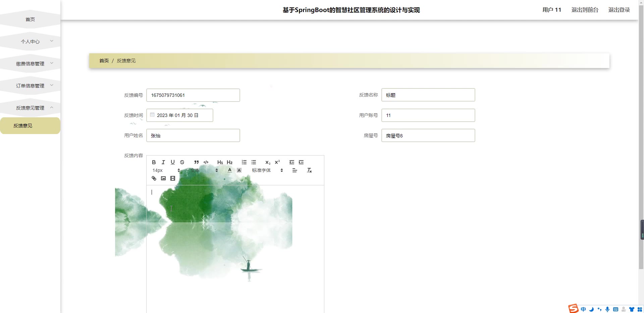
Task: Expand the 缴费信息管理 menu
Action: click(x=30, y=64)
